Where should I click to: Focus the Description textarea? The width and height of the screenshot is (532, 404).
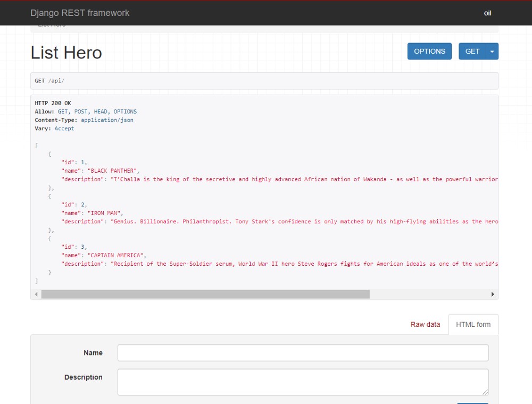pyautogui.click(x=303, y=382)
